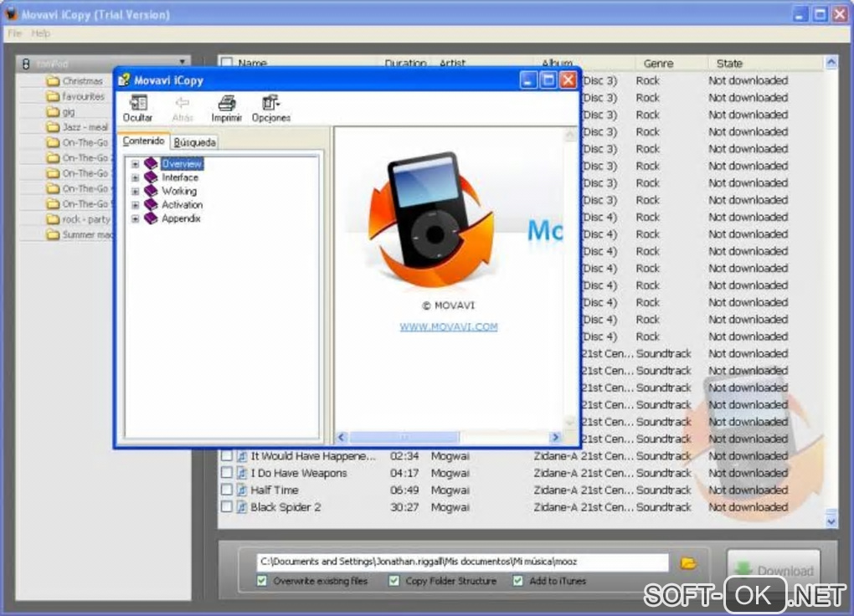
Task: Toggle Add to iTunes checkbox
Action: 518,581
